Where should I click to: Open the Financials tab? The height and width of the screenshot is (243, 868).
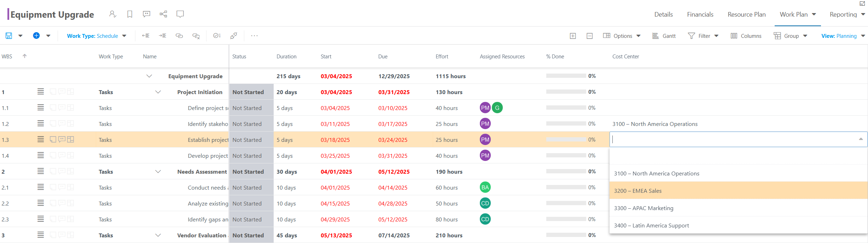point(700,15)
